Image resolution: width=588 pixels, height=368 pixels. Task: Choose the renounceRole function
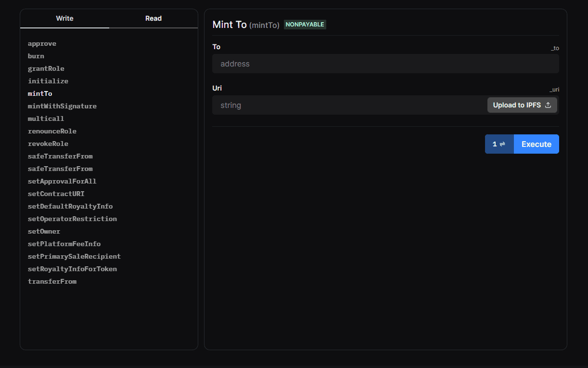[52, 131]
